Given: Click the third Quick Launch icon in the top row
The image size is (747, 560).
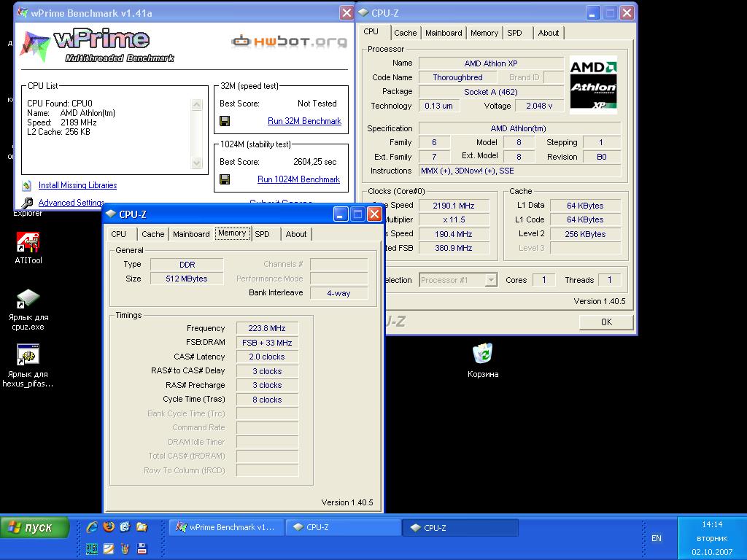Looking at the screenshot, I should [125, 526].
